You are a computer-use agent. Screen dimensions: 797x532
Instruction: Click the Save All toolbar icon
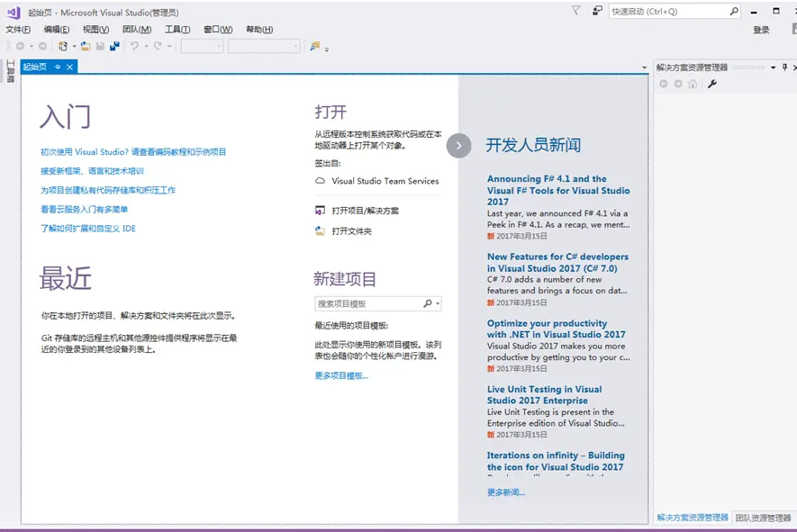pos(114,46)
